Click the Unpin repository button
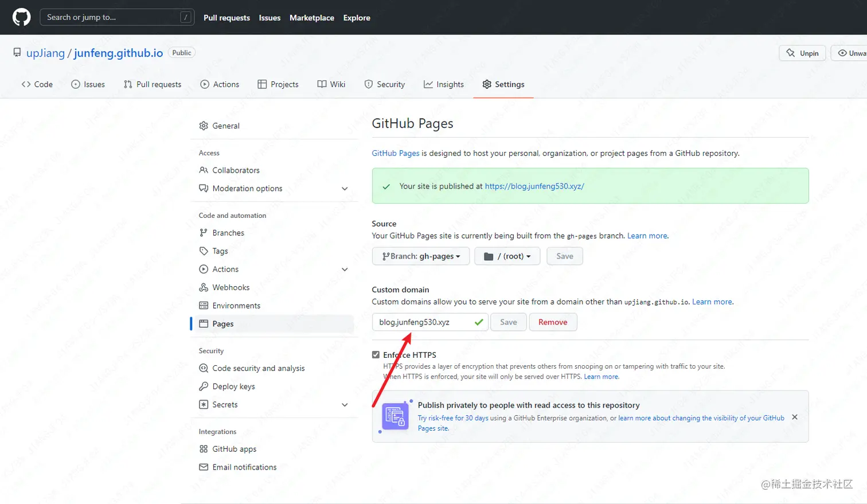The height and width of the screenshot is (504, 867). pos(802,53)
